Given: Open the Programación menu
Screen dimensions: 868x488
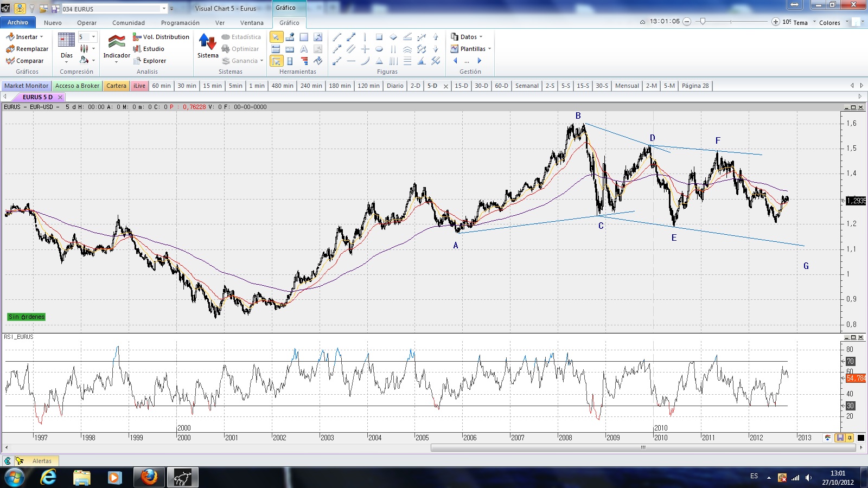Looking at the screenshot, I should point(180,23).
